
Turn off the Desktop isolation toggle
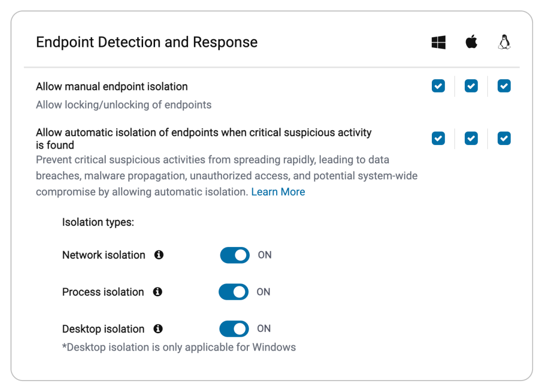pyautogui.click(x=234, y=329)
